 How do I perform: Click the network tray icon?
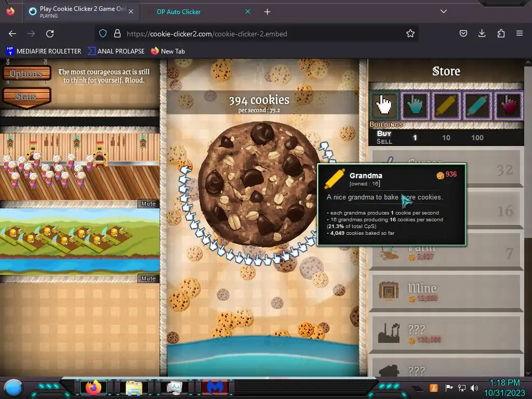[x=461, y=388]
